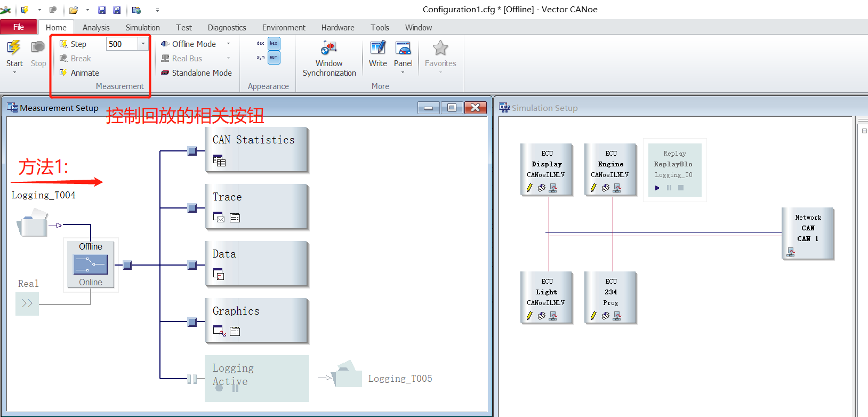Image resolution: width=868 pixels, height=417 pixels.
Task: Click the quick-access save-as disk icon
Action: [x=117, y=10]
